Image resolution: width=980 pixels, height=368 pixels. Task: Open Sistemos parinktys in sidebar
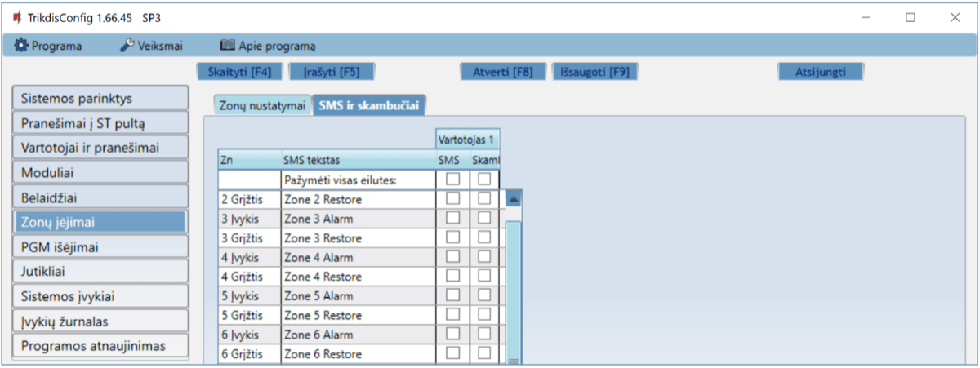[100, 99]
